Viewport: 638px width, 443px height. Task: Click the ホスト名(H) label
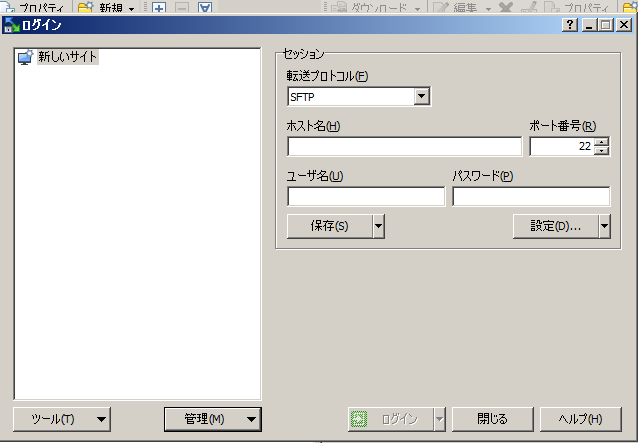point(313,126)
